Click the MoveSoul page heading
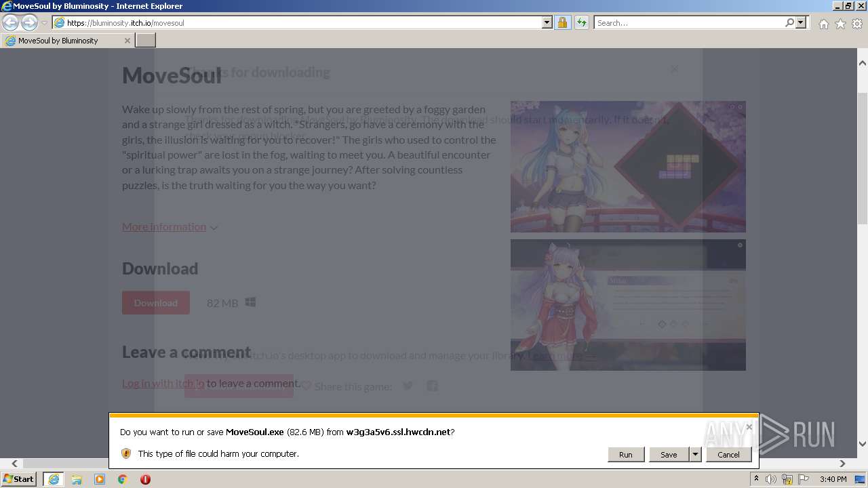 coord(172,75)
